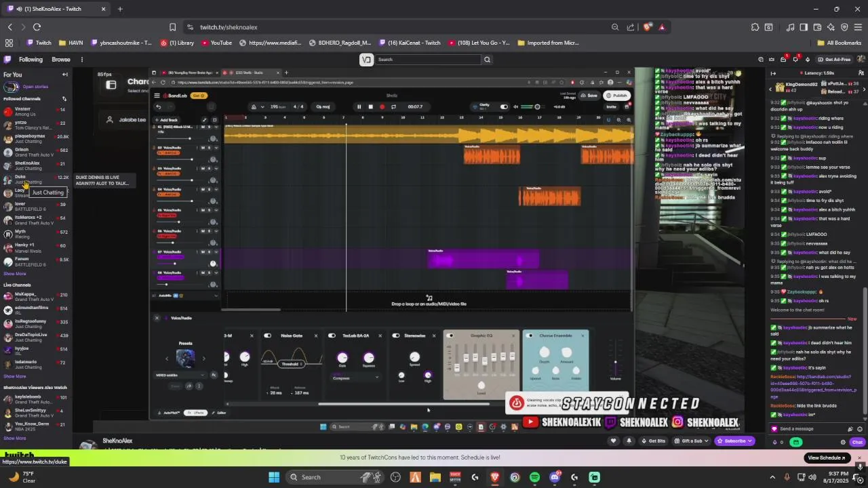Viewport: 868px width, 488px height.
Task: Undo the last BandLab edit
Action: pyautogui.click(x=158, y=106)
